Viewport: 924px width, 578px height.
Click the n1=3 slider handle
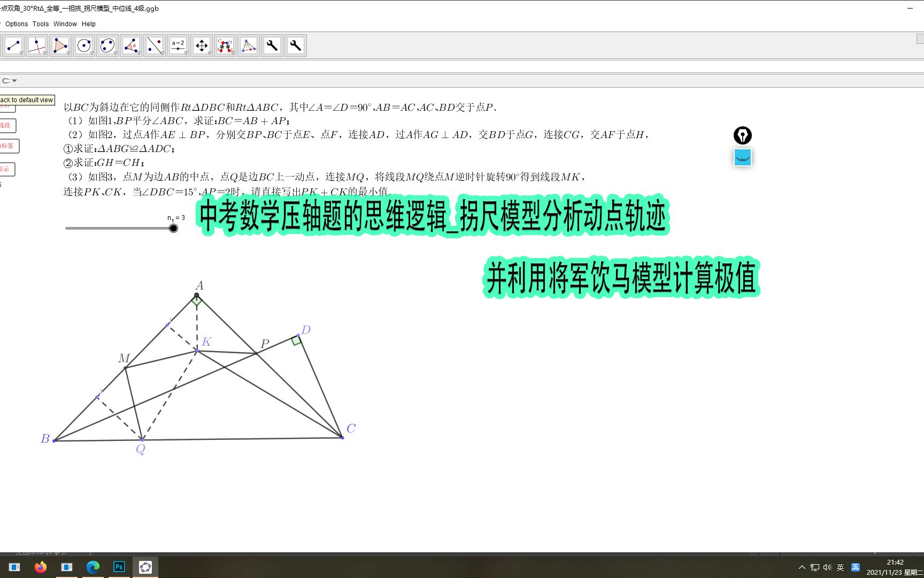(x=173, y=227)
